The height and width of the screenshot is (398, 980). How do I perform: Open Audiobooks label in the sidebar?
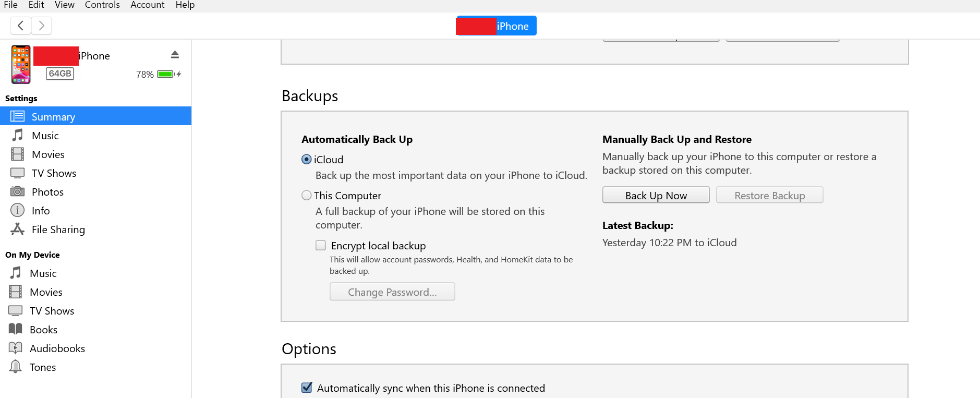(x=57, y=348)
